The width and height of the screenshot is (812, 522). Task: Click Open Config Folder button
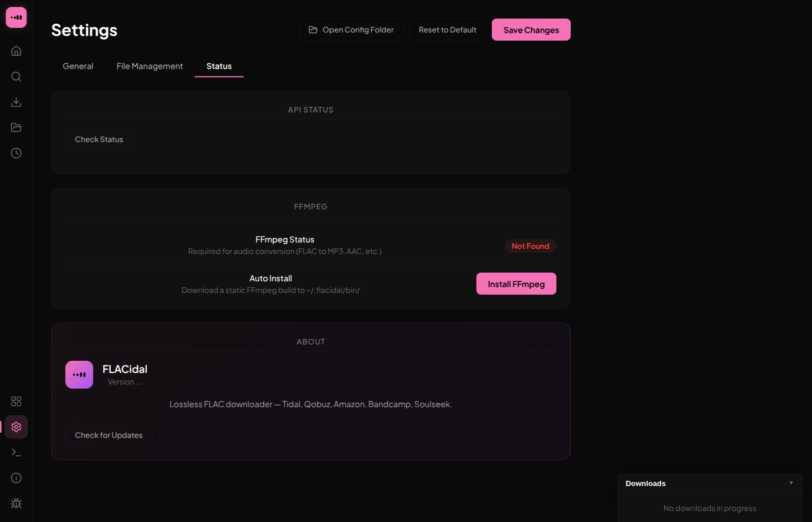(351, 30)
